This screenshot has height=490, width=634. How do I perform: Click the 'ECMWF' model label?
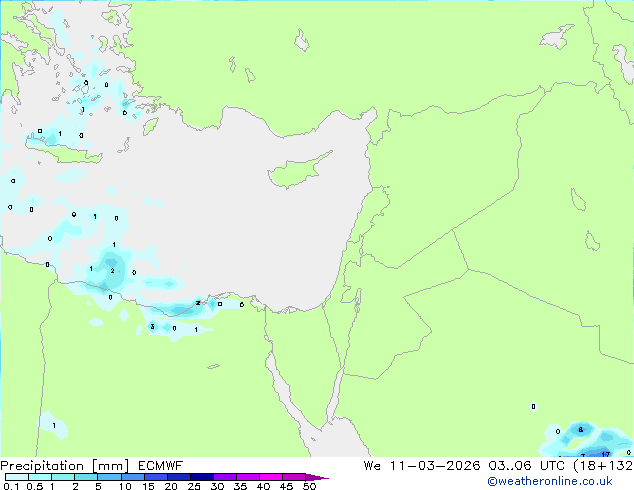pos(161,466)
